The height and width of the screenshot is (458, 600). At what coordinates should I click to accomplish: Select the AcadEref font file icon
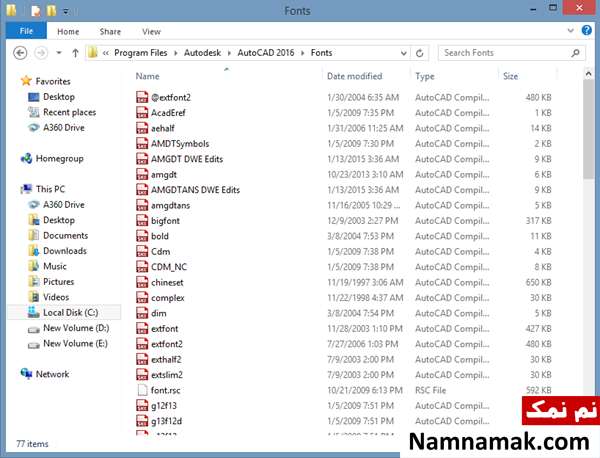pos(142,112)
